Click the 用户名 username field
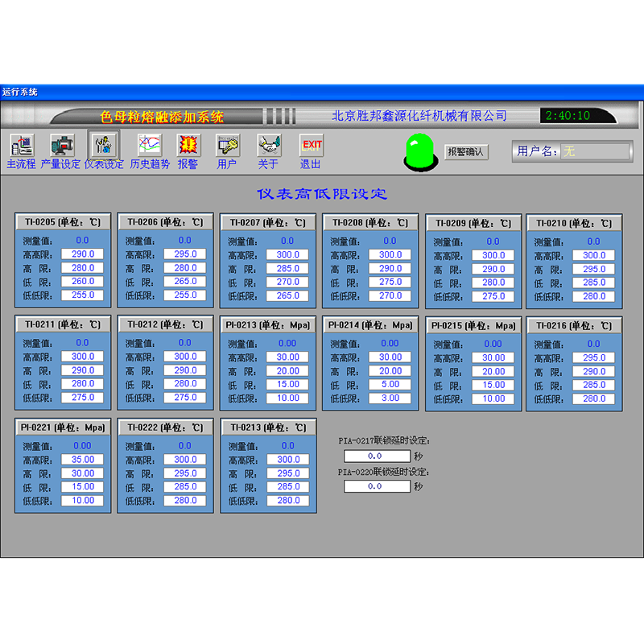This screenshot has width=644, height=644. 596,151
